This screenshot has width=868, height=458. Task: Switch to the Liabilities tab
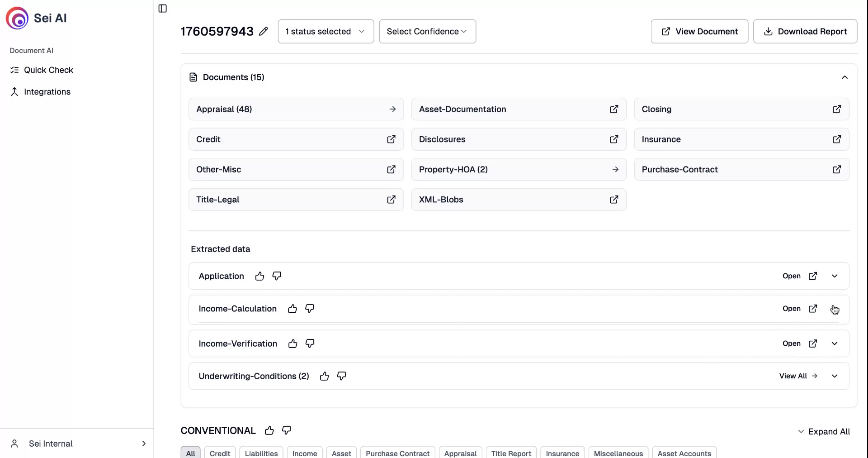coord(261,453)
